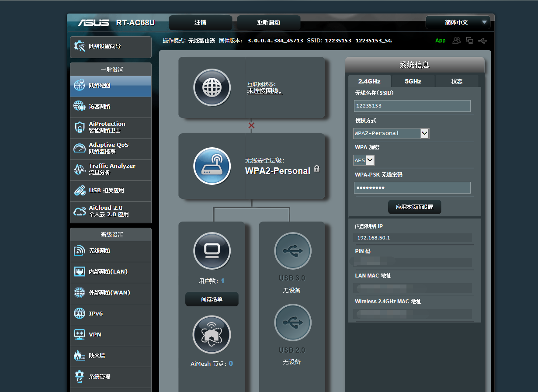Click the Quick Internet Setup wizard icon
Screen dimensions: 538x392
pyautogui.click(x=80, y=46)
